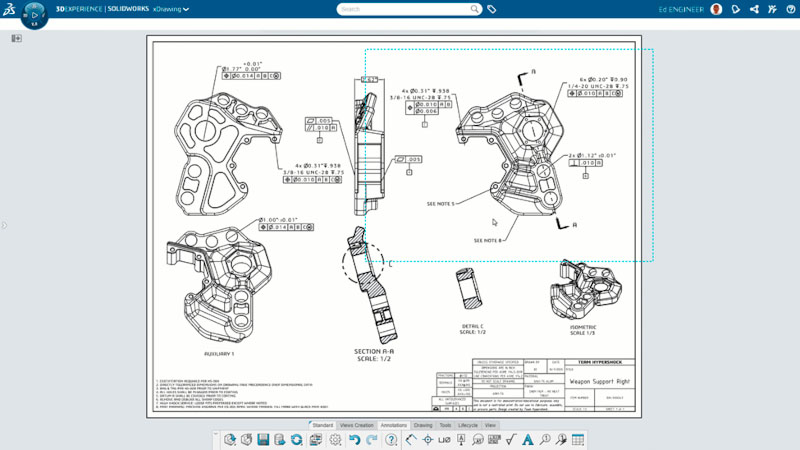This screenshot has width=800, height=450.
Task: Click the user profile avatar
Action: 716,9
